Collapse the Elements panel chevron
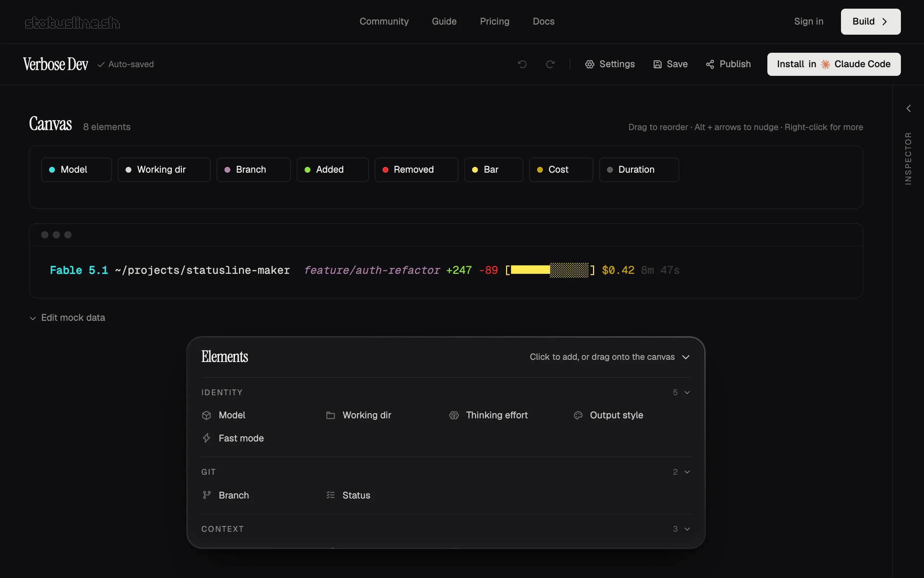The height and width of the screenshot is (578, 924). coord(686,357)
